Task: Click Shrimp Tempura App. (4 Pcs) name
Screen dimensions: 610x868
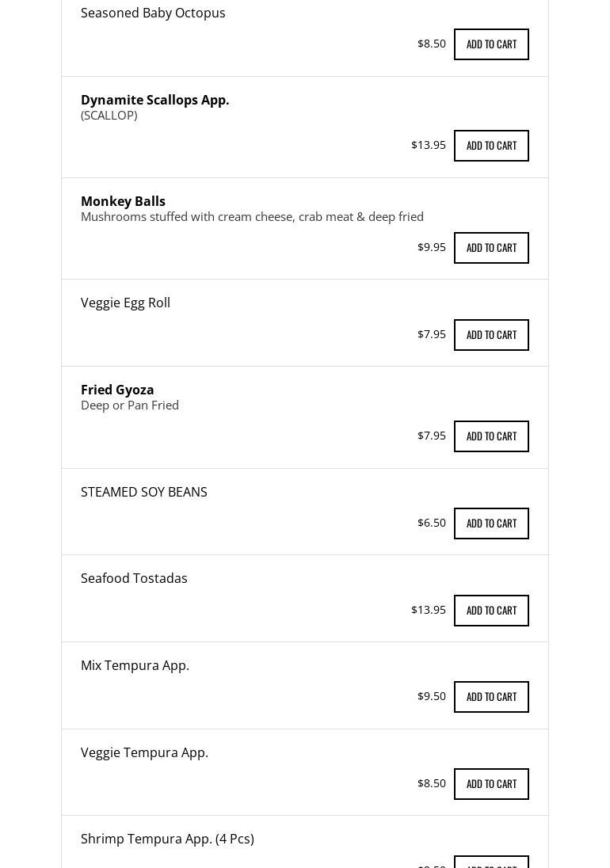Action: (x=167, y=839)
